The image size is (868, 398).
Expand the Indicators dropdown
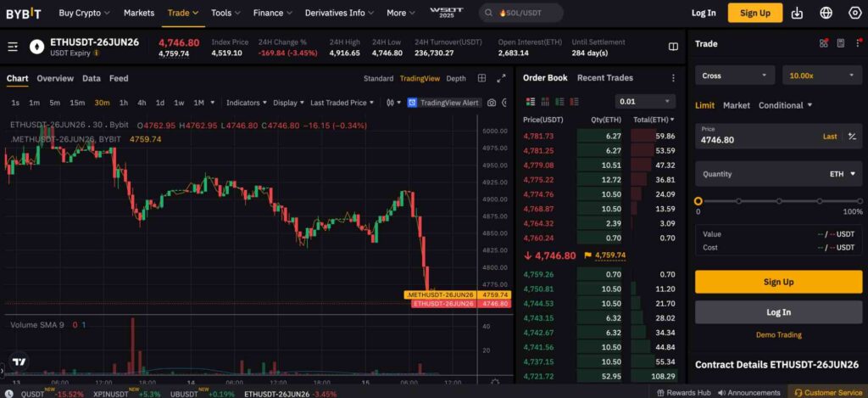(x=247, y=103)
